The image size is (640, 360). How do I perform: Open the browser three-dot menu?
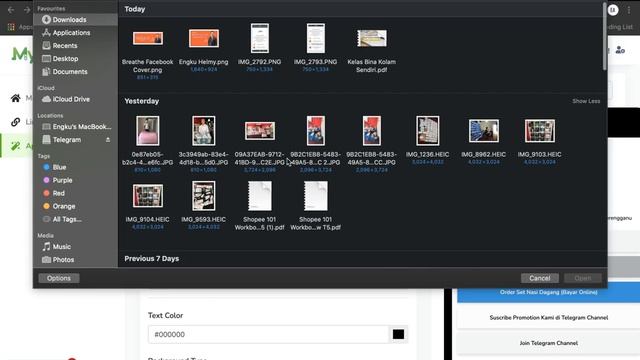(x=629, y=10)
